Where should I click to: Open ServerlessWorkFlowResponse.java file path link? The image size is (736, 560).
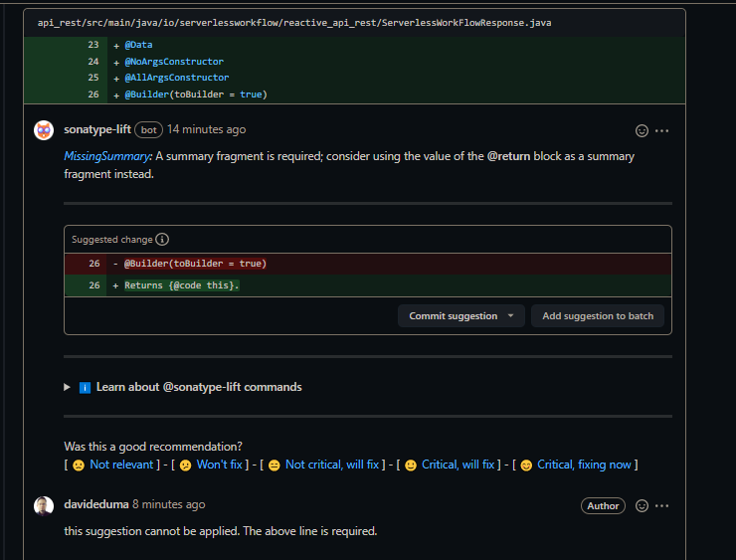pyautogui.click(x=294, y=23)
